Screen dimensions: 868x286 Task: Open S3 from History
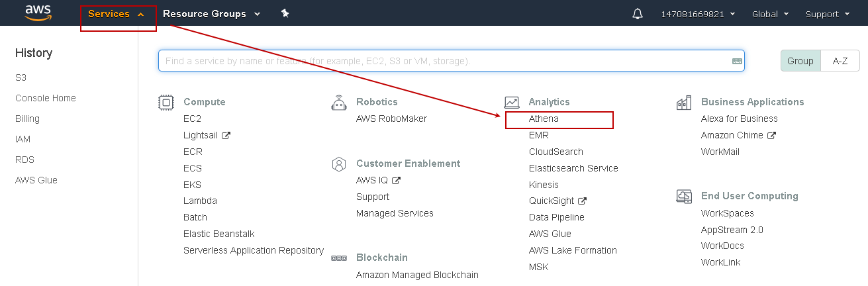coord(21,77)
